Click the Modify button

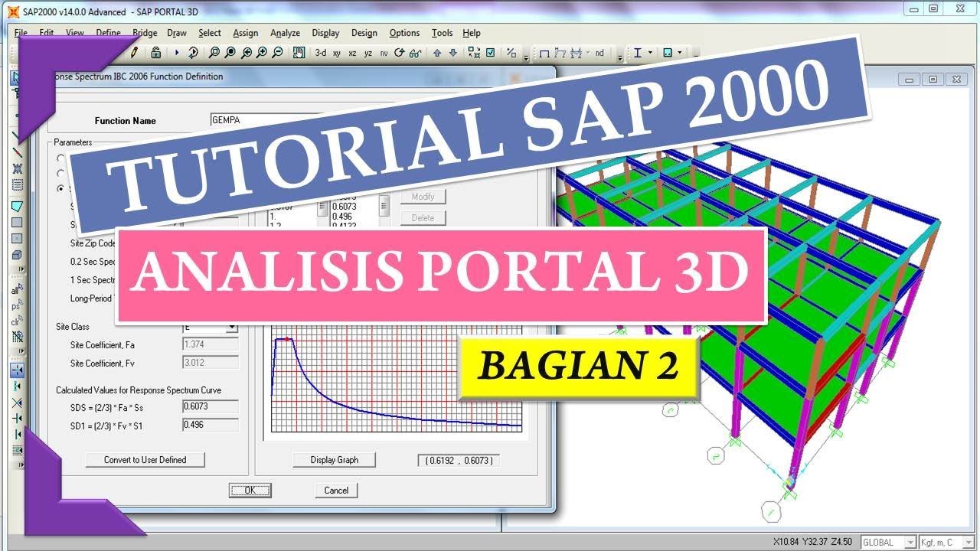423,197
